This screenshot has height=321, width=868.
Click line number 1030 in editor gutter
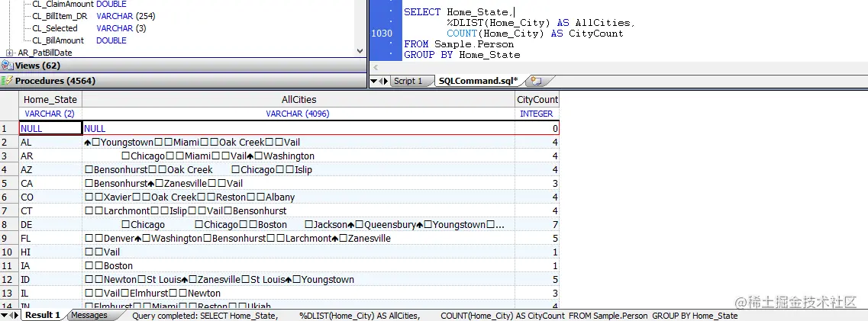(x=382, y=33)
